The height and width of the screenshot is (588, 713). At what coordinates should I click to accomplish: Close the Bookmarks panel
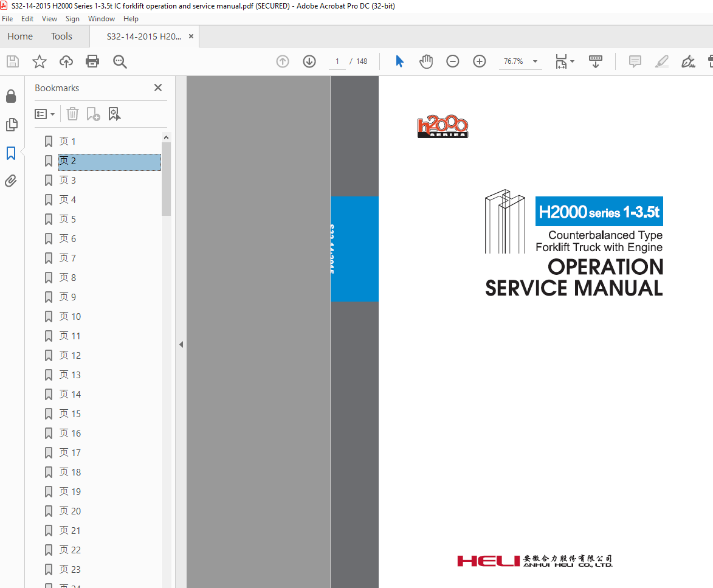click(x=158, y=88)
